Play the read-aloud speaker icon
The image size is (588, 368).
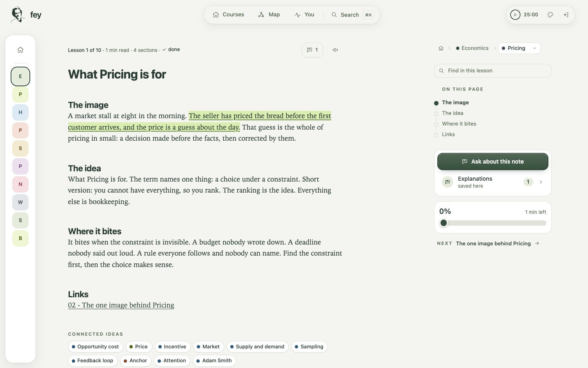point(335,50)
